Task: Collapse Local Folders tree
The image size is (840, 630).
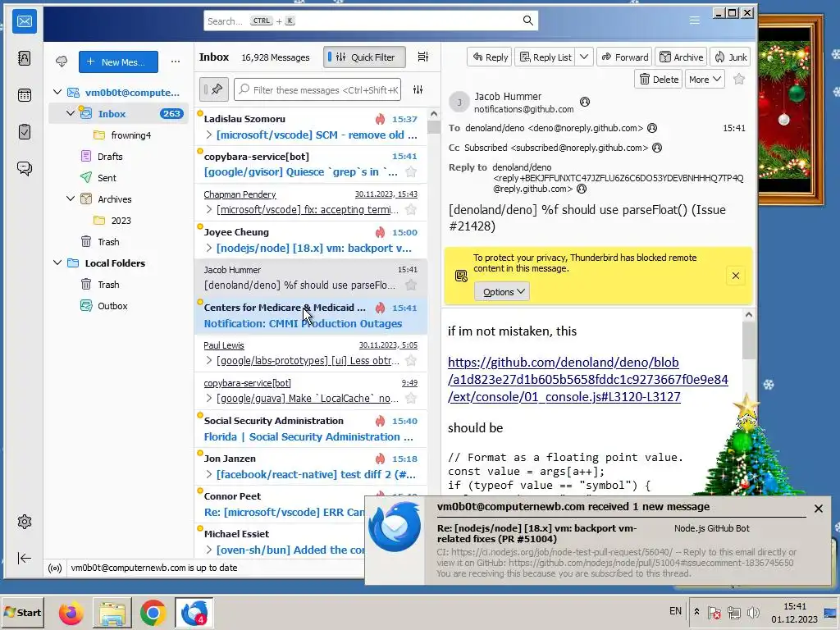Action: pos(57,263)
